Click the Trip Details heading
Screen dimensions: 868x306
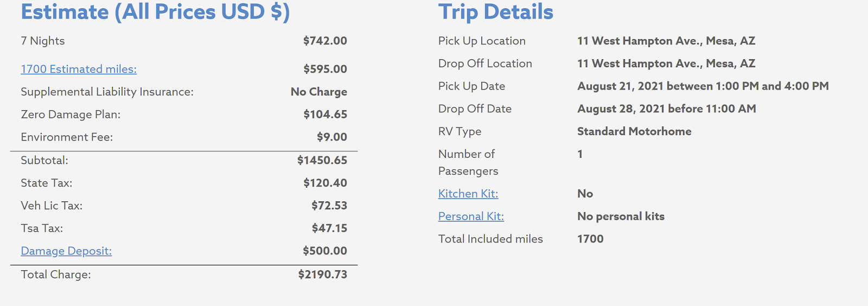point(496,12)
